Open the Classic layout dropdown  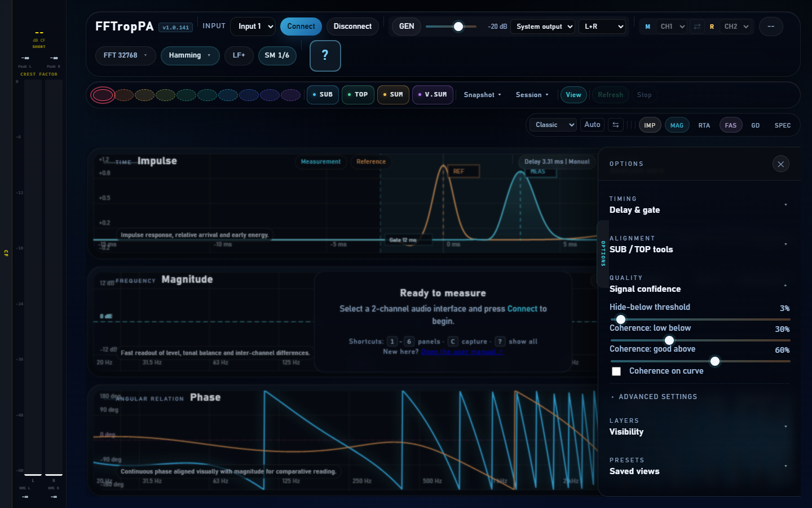pos(553,125)
